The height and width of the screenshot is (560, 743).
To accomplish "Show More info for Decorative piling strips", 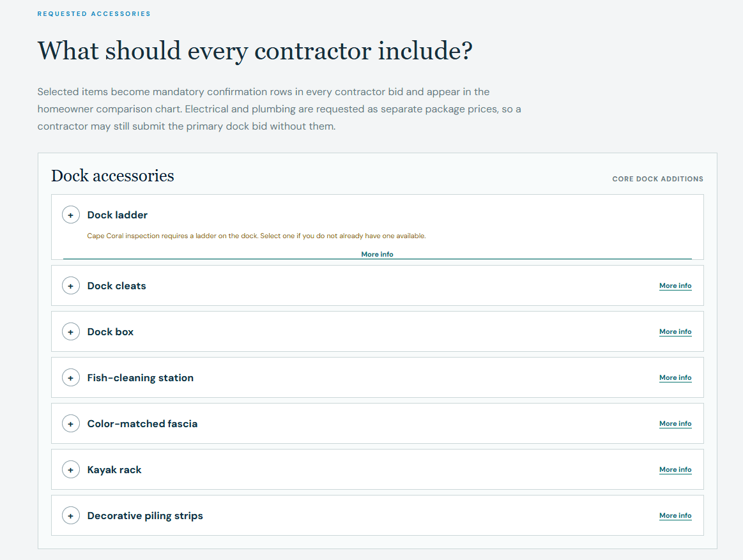I will pyautogui.click(x=675, y=515).
